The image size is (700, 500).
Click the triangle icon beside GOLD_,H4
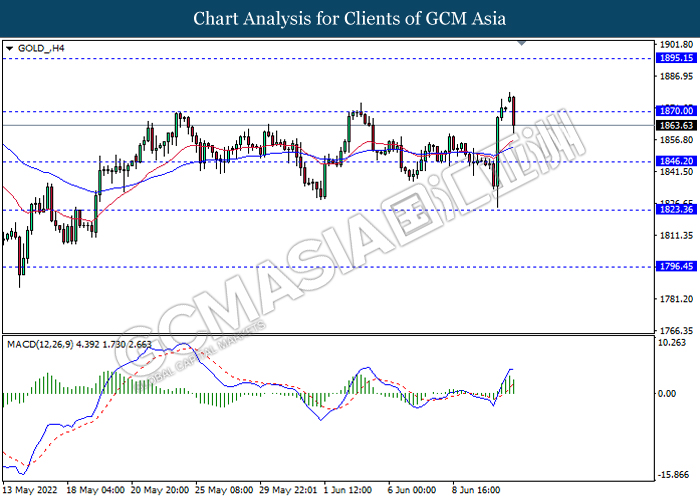coord(10,47)
